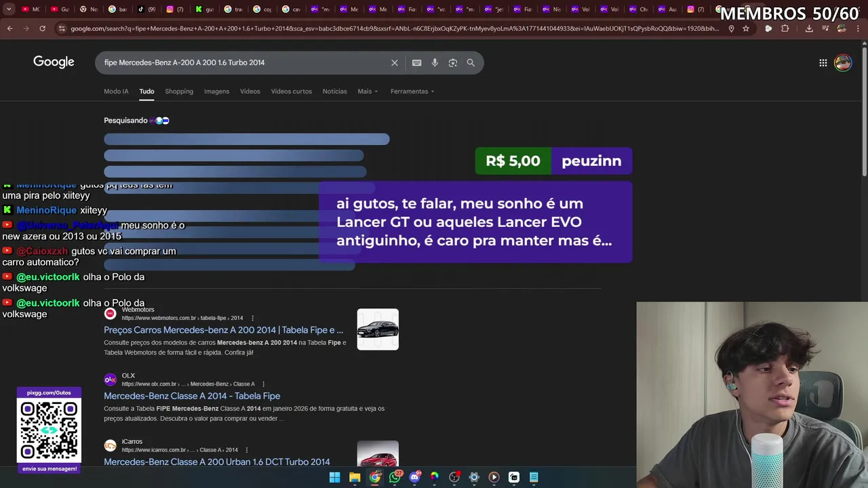Open the Webmotors Tabela Fipe result
This screenshot has height=488, width=868.
[223, 330]
